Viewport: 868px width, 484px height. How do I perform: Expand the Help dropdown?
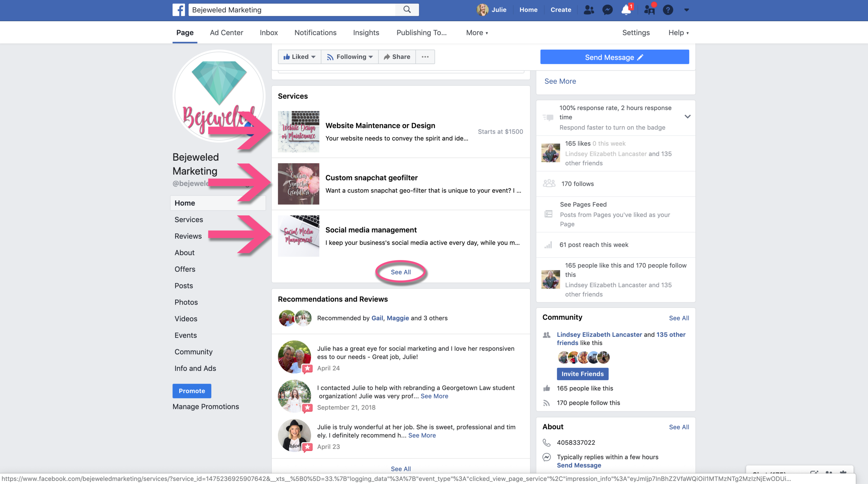coord(678,33)
